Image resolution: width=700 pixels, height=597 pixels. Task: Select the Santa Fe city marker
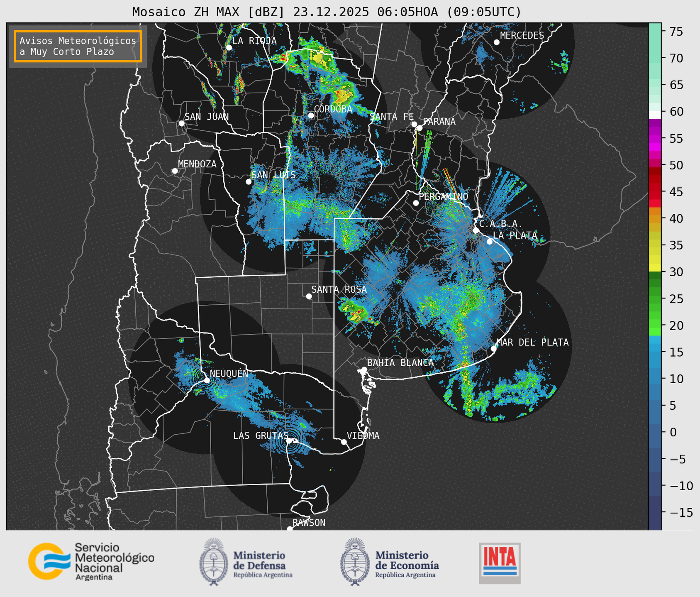click(x=414, y=124)
